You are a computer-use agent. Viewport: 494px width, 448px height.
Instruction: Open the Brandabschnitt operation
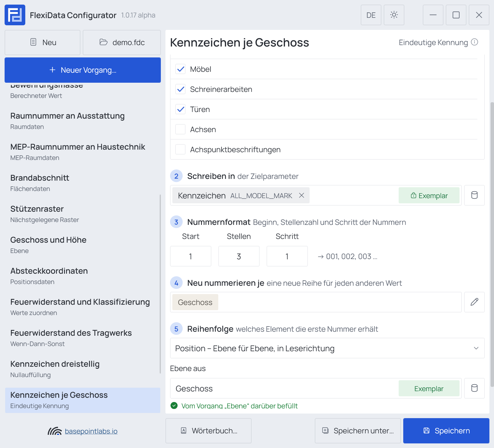83,183
